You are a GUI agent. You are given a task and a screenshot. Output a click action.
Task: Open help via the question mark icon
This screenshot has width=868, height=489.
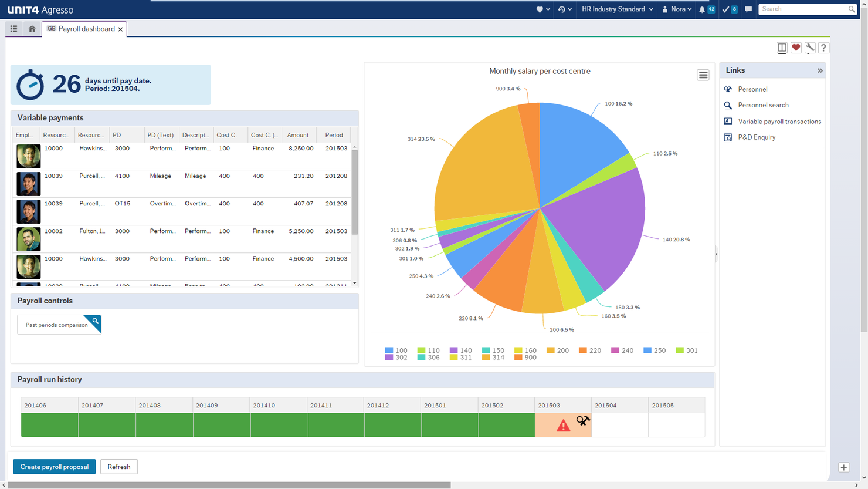point(823,48)
